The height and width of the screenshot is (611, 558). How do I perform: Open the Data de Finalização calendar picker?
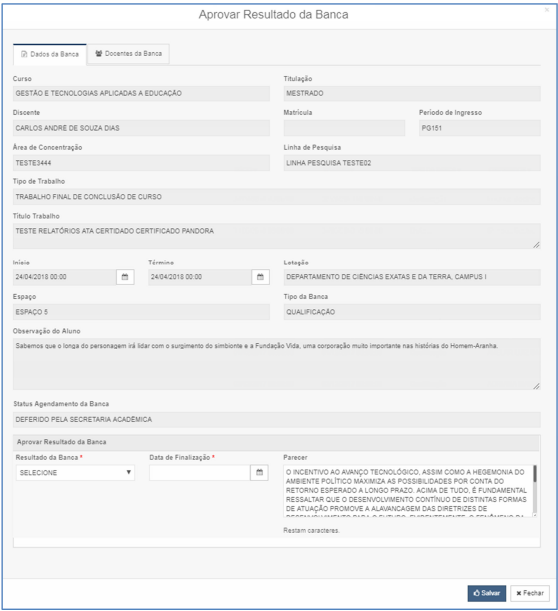click(x=259, y=473)
